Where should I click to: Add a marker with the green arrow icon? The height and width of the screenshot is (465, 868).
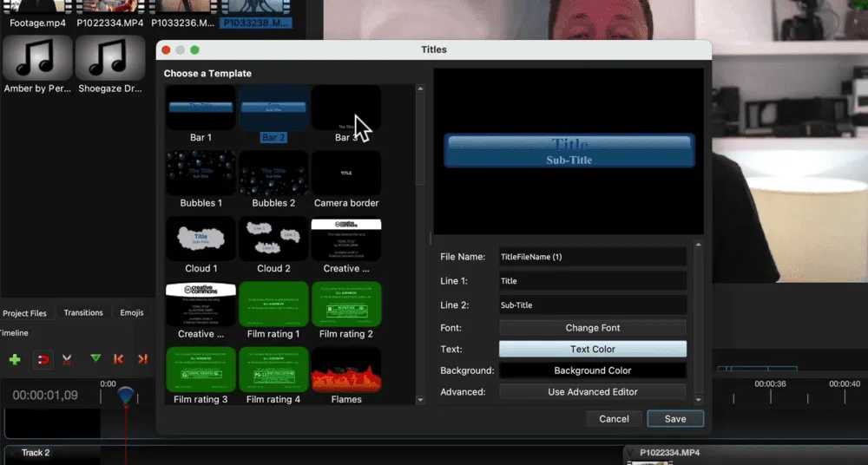click(95, 358)
